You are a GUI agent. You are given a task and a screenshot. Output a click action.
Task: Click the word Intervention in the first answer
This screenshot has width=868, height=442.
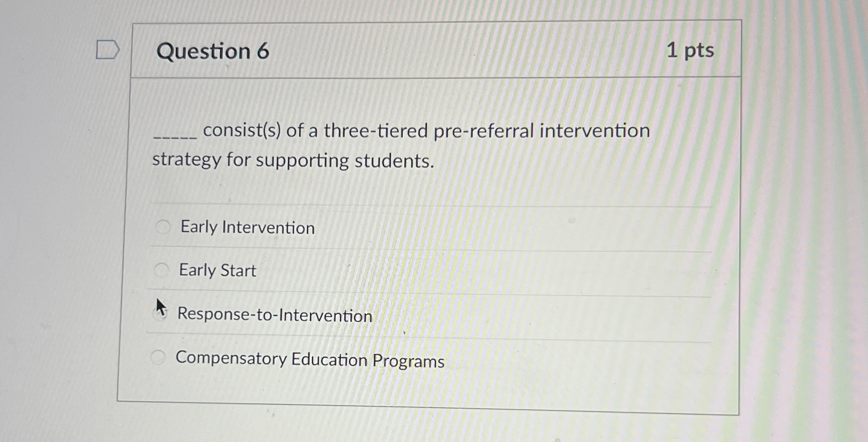pos(268,228)
